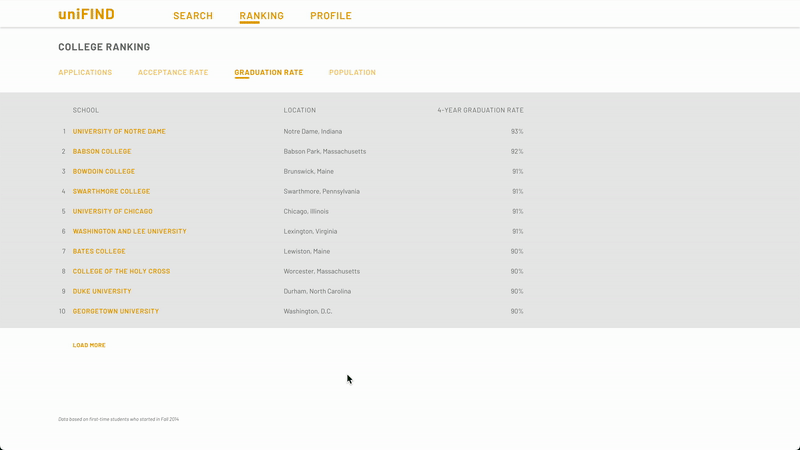The width and height of the screenshot is (800, 450).
Task: Click the location Lexington, Virginia
Action: [x=310, y=231]
